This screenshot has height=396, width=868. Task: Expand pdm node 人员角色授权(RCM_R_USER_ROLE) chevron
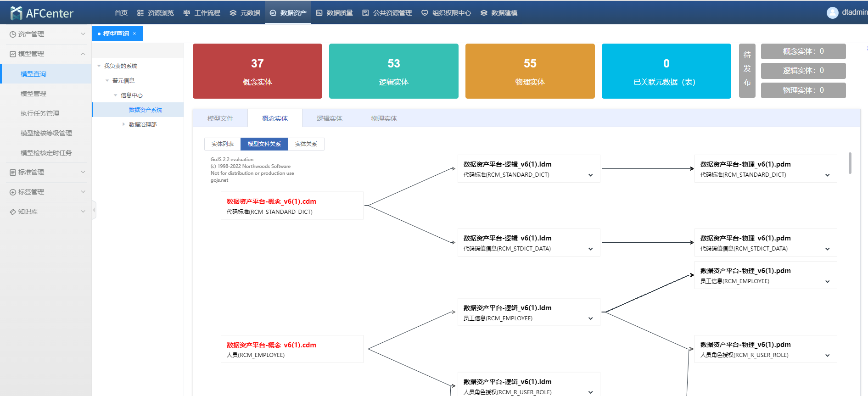[x=828, y=356]
